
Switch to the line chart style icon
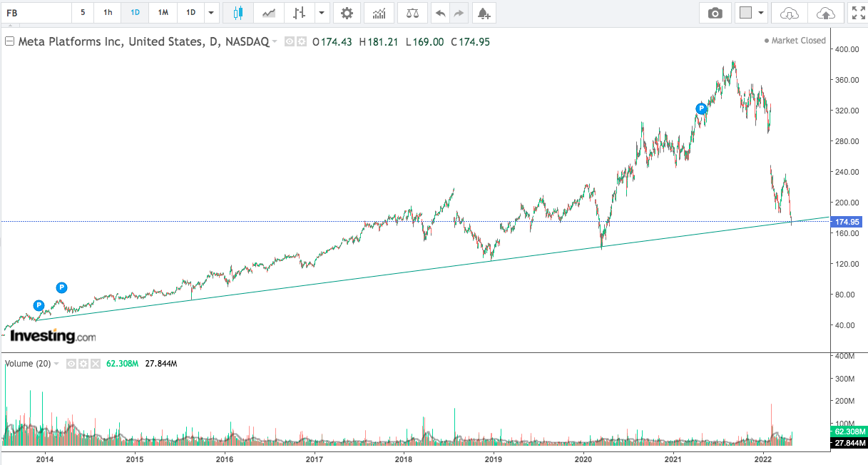pos(269,13)
